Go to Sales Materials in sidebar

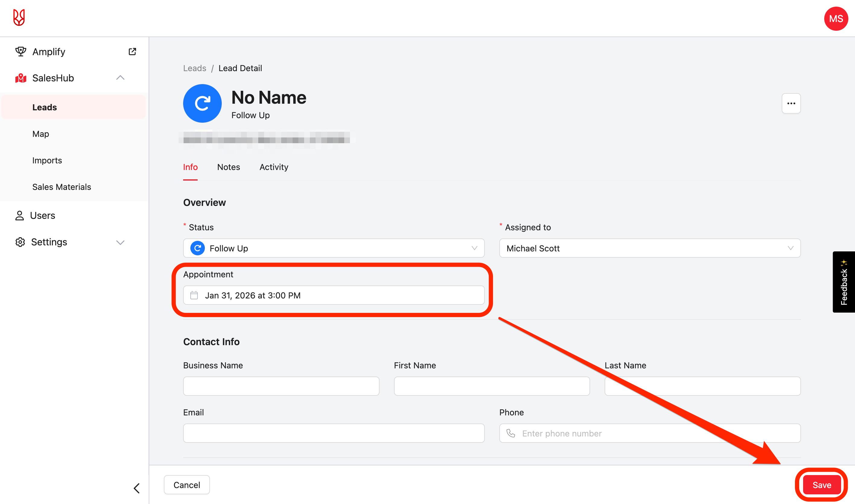[x=62, y=187]
